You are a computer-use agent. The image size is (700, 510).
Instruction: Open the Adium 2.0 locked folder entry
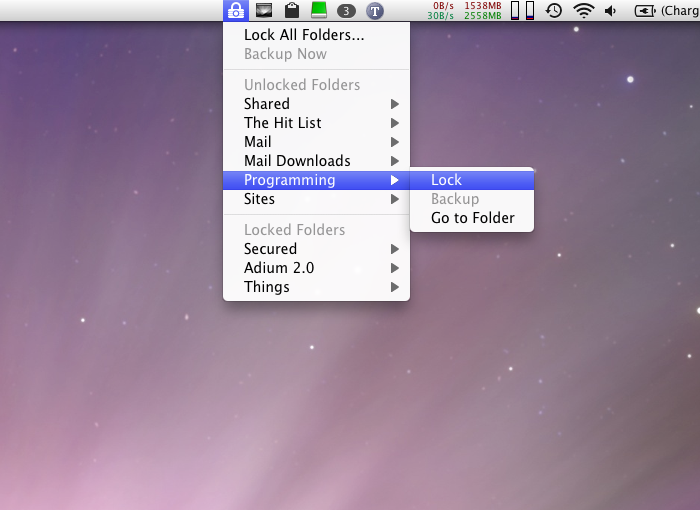317,268
